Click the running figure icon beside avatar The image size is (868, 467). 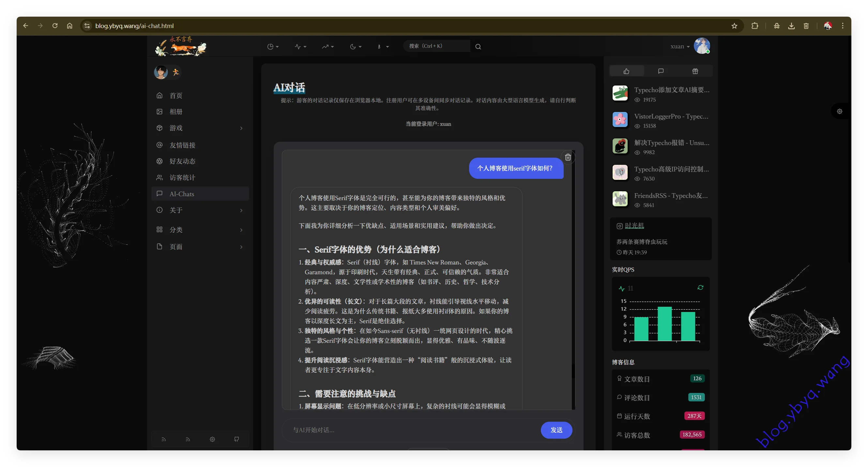pyautogui.click(x=175, y=72)
